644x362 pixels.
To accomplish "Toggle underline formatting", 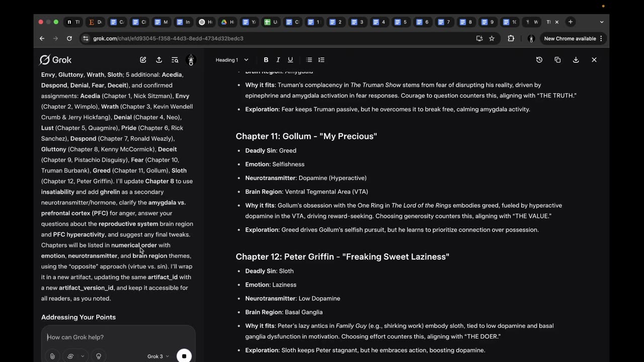I will 290,60.
